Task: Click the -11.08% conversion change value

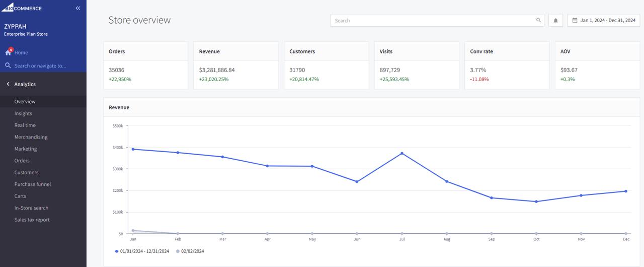Action: (479, 80)
